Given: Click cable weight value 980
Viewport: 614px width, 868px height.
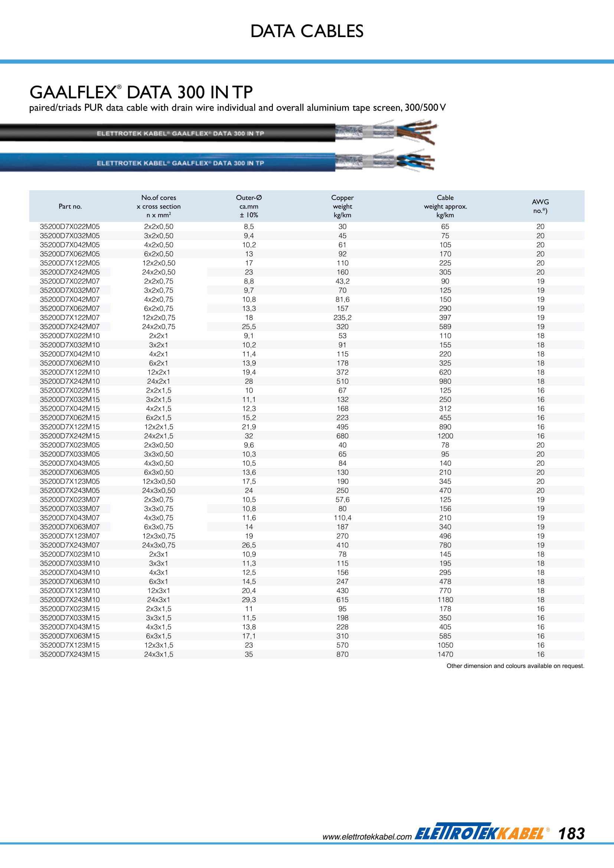Looking at the screenshot, I should [445, 381].
